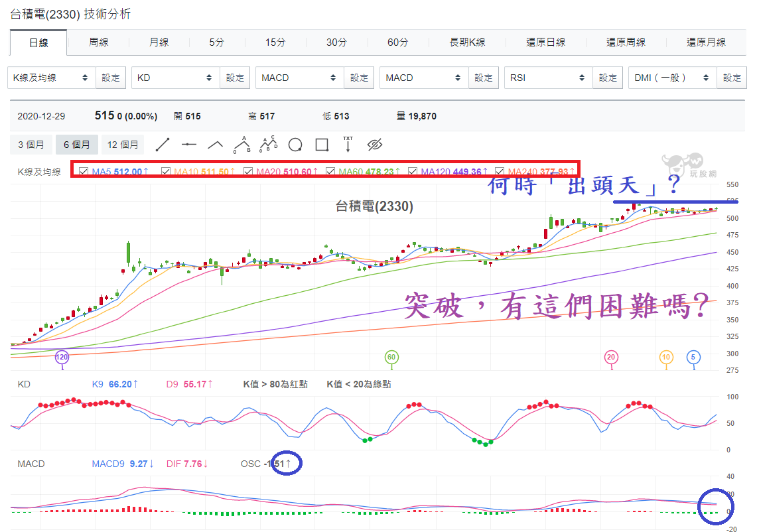Click 設定 next to DMI dropdown
The width and height of the screenshot is (757, 532).
click(x=732, y=78)
